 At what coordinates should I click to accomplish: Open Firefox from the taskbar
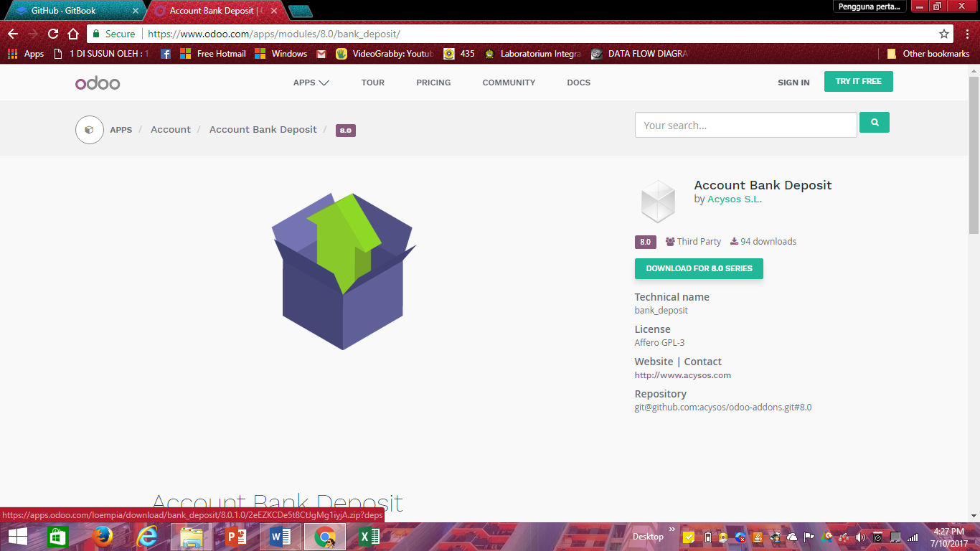coord(103,537)
